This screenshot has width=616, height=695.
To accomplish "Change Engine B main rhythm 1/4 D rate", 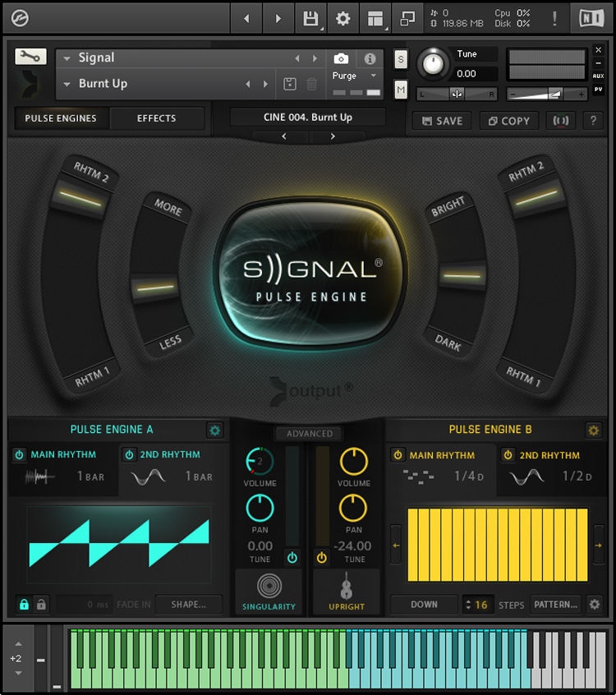I will tap(469, 476).
